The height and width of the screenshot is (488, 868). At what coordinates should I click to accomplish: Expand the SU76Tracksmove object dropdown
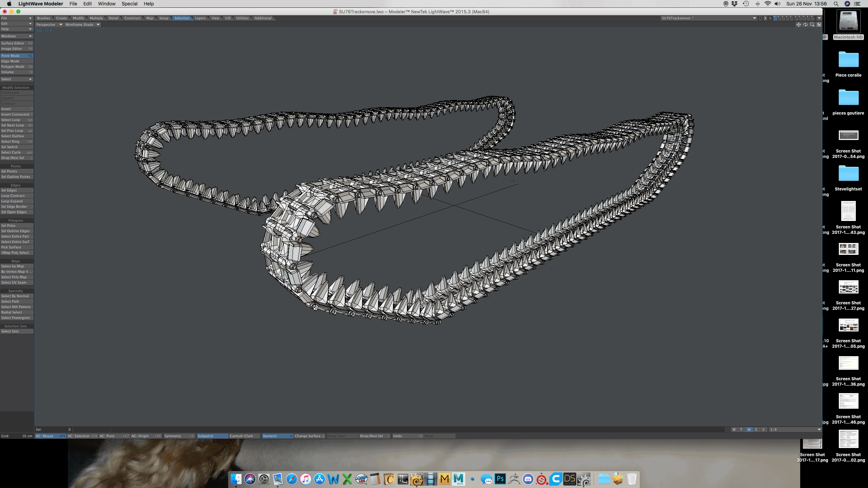point(754,18)
